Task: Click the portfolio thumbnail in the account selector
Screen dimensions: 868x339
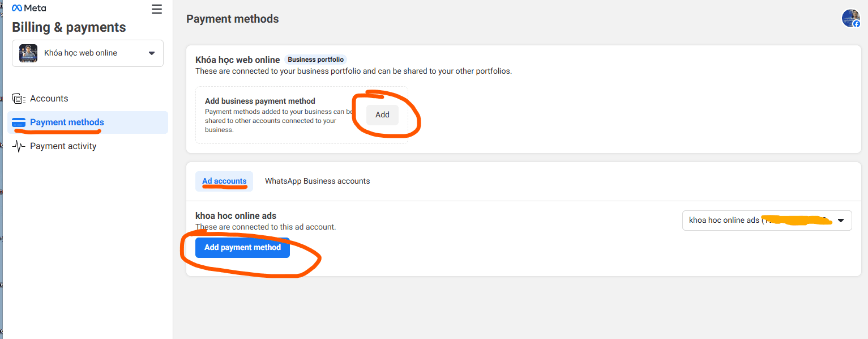Action: point(28,53)
